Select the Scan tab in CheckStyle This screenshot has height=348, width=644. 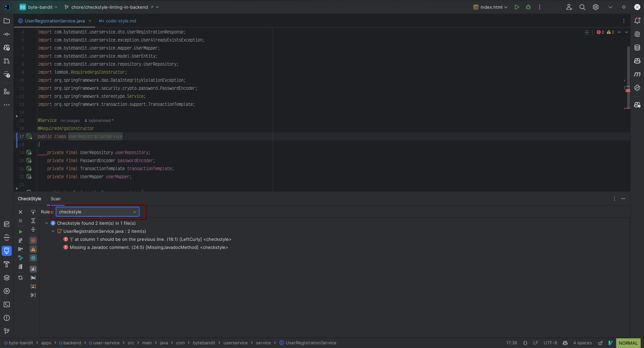(56, 199)
